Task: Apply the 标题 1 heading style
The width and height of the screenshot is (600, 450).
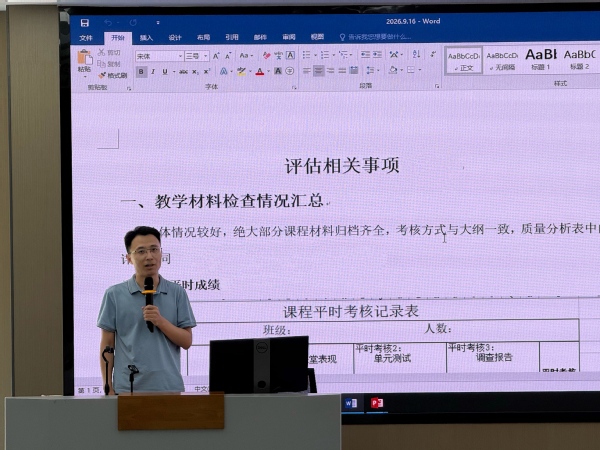Action: coord(540,59)
